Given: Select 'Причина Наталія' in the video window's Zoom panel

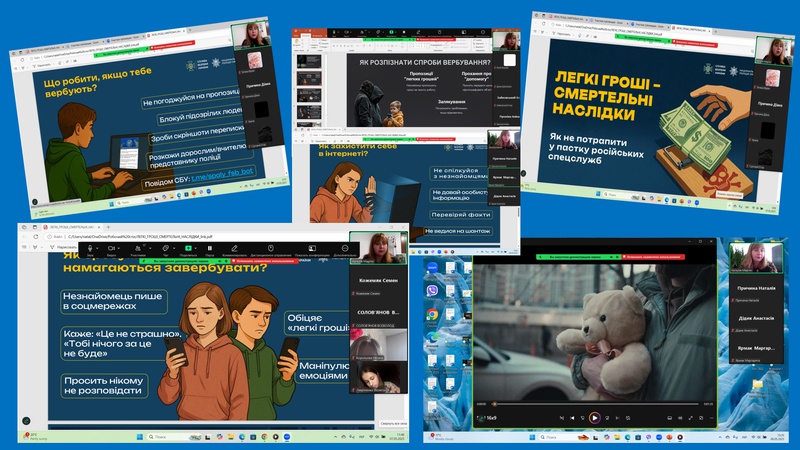Looking at the screenshot, I should [x=756, y=288].
